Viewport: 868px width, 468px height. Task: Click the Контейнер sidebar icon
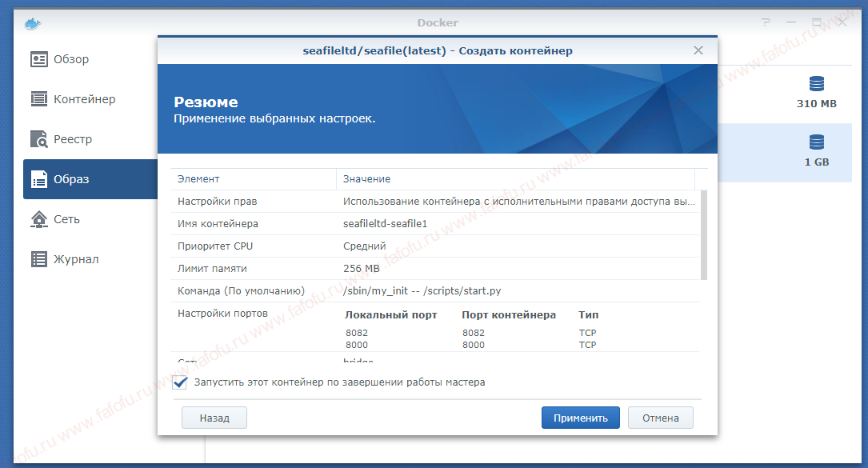pos(38,99)
